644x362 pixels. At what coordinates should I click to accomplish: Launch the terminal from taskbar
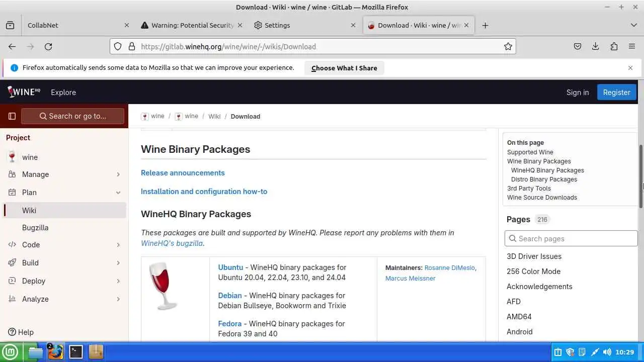(76, 352)
